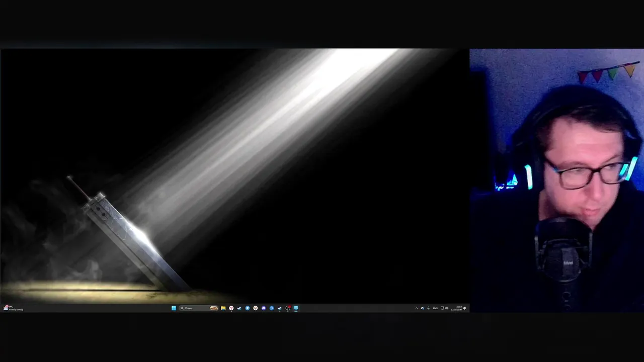Image resolution: width=644 pixels, height=362 pixels.
Task: Expand the hidden tray icons chevron
Action: pyautogui.click(x=417, y=308)
